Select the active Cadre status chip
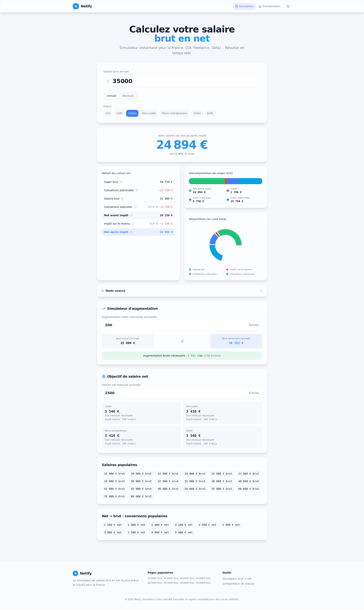 pyautogui.click(x=132, y=113)
